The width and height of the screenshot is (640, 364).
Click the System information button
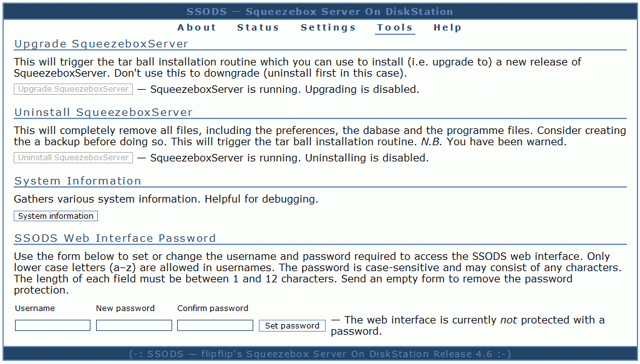click(56, 216)
